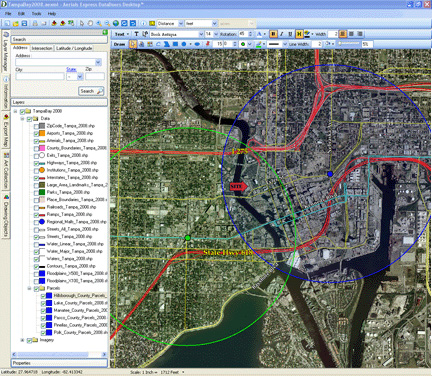Click the yellow measure tool icon
Viewport: 432px width, 376px height.
point(152,23)
